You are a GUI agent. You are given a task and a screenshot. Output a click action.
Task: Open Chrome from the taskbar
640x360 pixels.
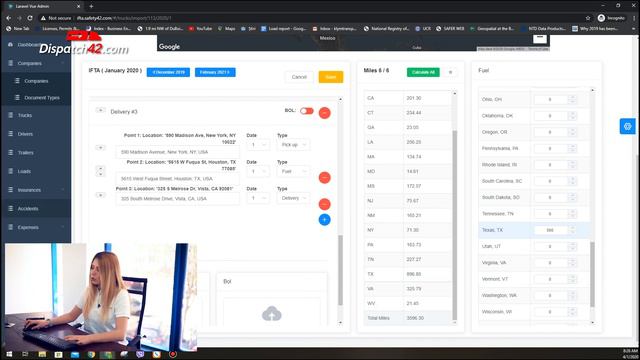pyautogui.click(x=91, y=354)
